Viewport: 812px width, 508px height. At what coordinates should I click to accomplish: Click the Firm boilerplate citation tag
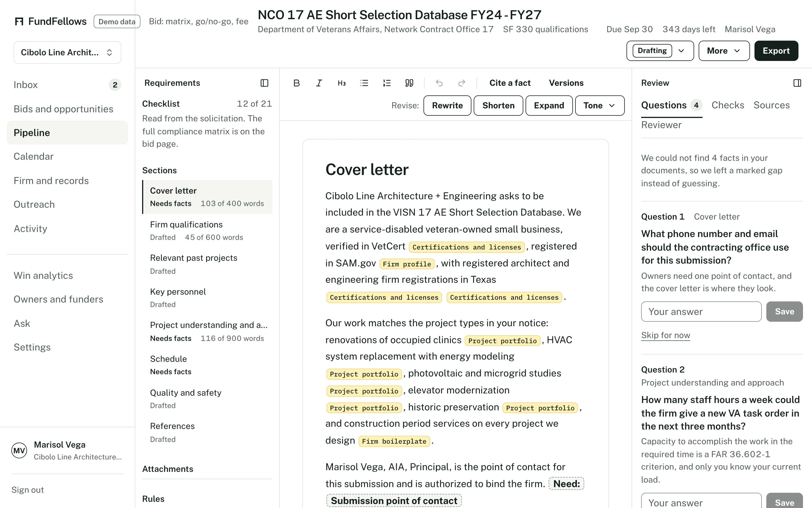pyautogui.click(x=394, y=441)
